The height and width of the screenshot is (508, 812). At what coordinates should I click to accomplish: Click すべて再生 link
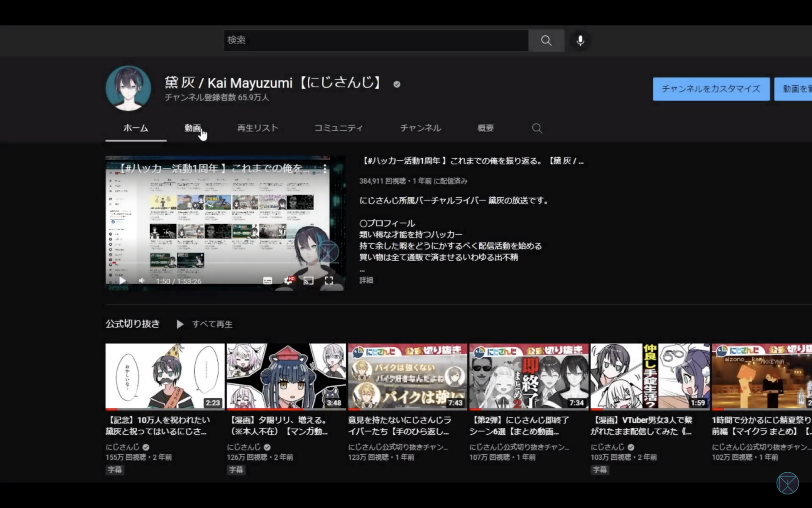click(x=212, y=324)
